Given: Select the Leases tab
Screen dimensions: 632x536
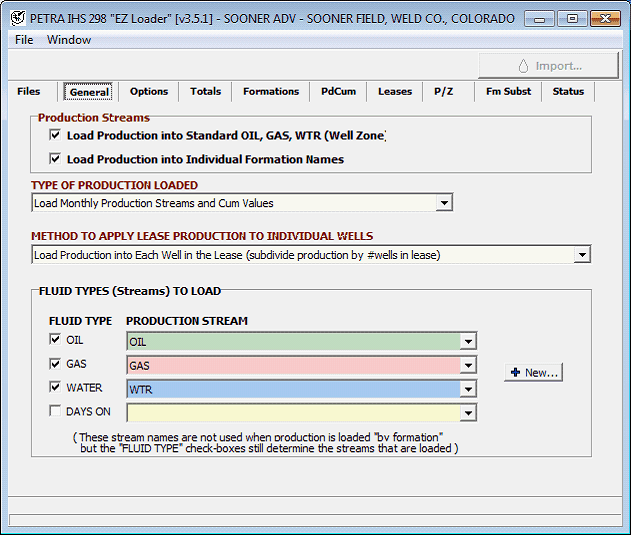Looking at the screenshot, I should click(x=394, y=92).
